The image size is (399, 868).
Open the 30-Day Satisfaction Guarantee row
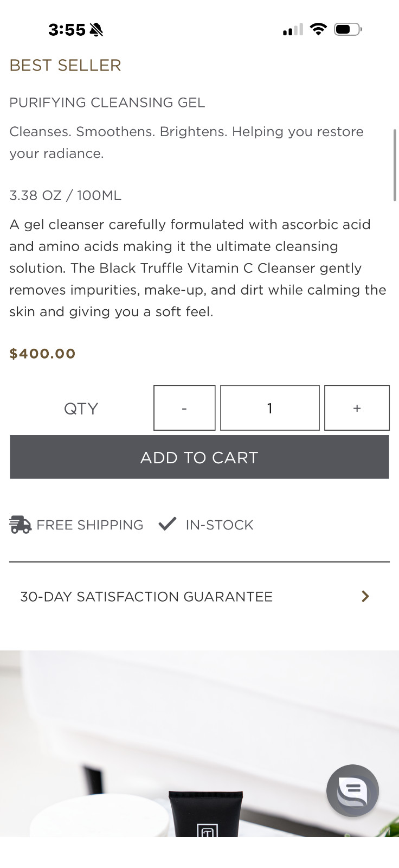[200, 596]
